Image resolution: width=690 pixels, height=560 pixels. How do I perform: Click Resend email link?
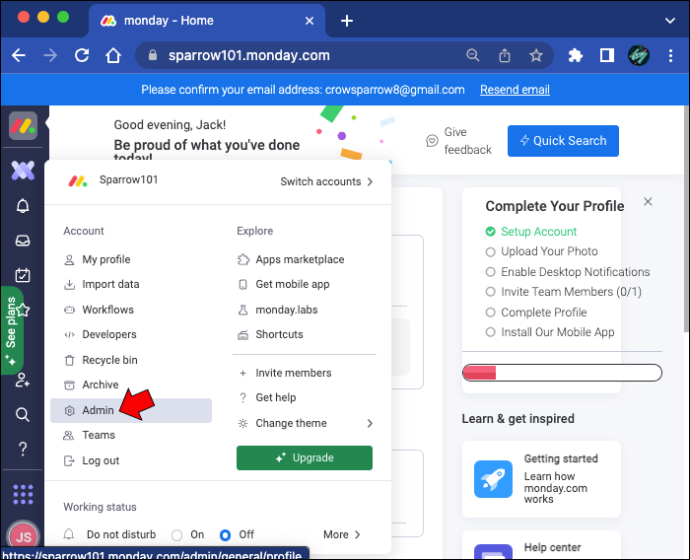pyautogui.click(x=515, y=90)
